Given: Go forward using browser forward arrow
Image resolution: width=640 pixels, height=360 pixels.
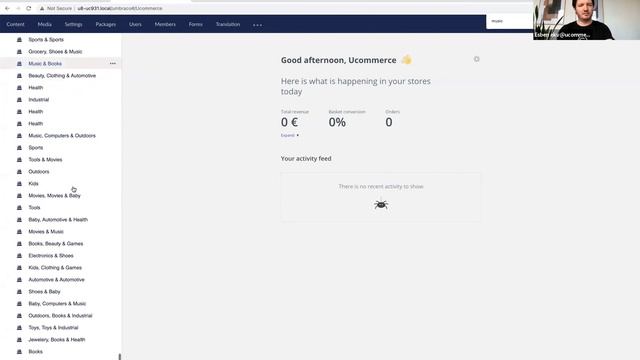Looking at the screenshot, I should [18, 8].
